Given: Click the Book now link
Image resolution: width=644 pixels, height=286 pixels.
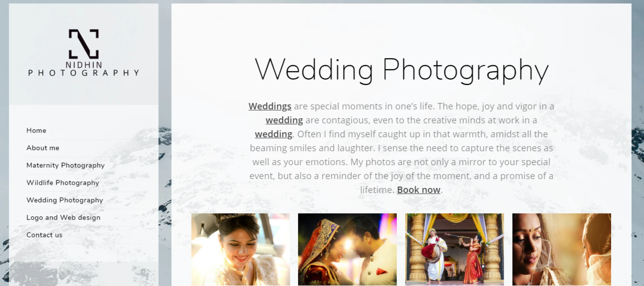Looking at the screenshot, I should (419, 190).
